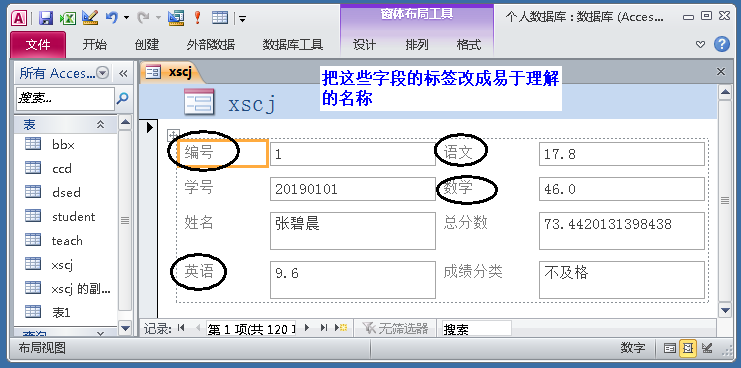Image resolution: width=741 pixels, height=368 pixels.
Task: Select the 学号 label
Action: (199, 188)
